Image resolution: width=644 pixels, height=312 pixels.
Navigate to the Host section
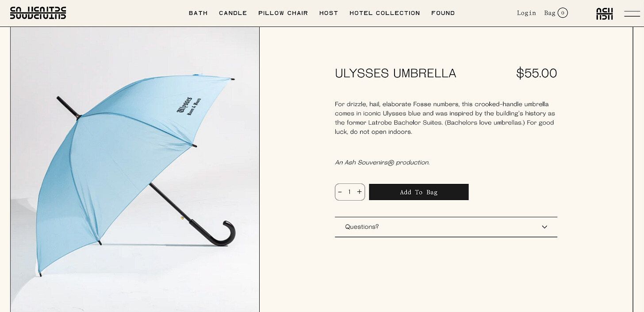click(329, 13)
